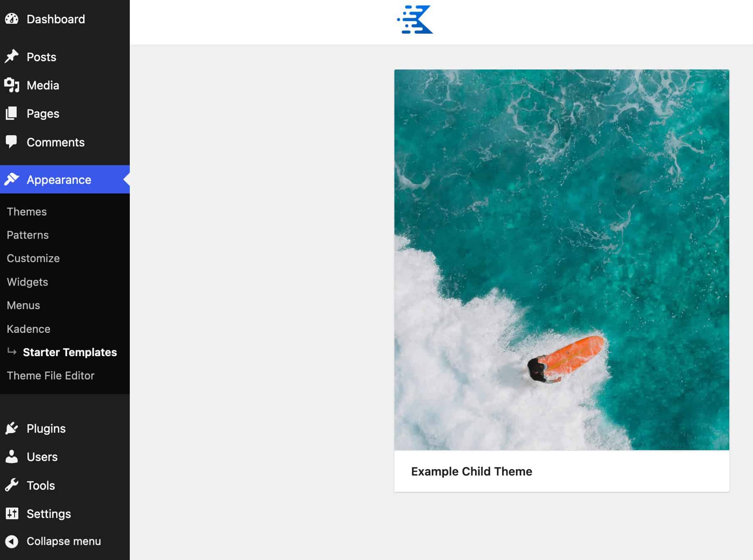Screen dimensions: 753x560
Task: Click the Dashboard gauge icon
Action: [x=12, y=19]
